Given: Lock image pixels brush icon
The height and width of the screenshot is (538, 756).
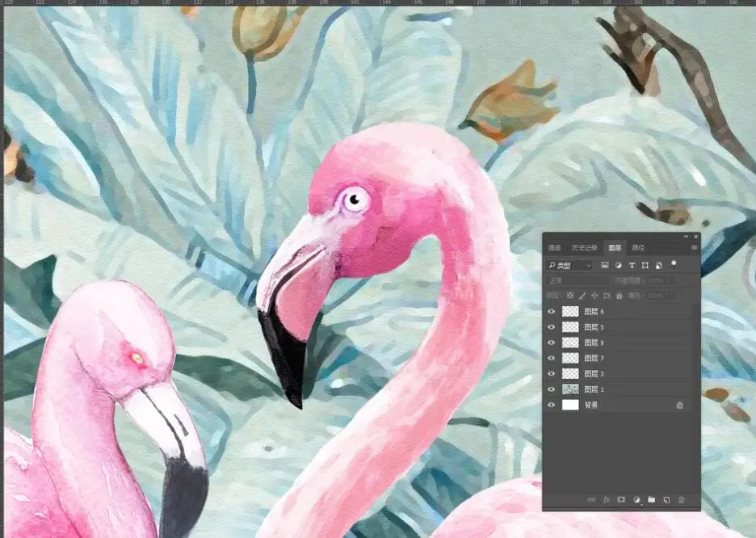Looking at the screenshot, I should click(x=582, y=296).
